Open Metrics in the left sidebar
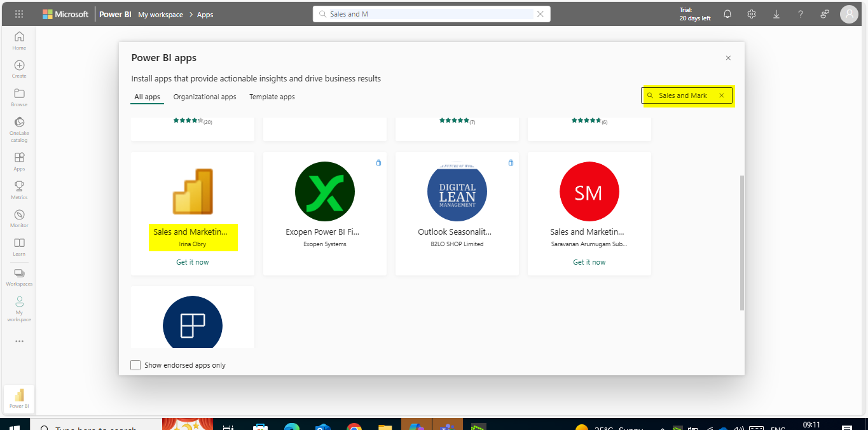868x430 pixels. click(x=19, y=190)
